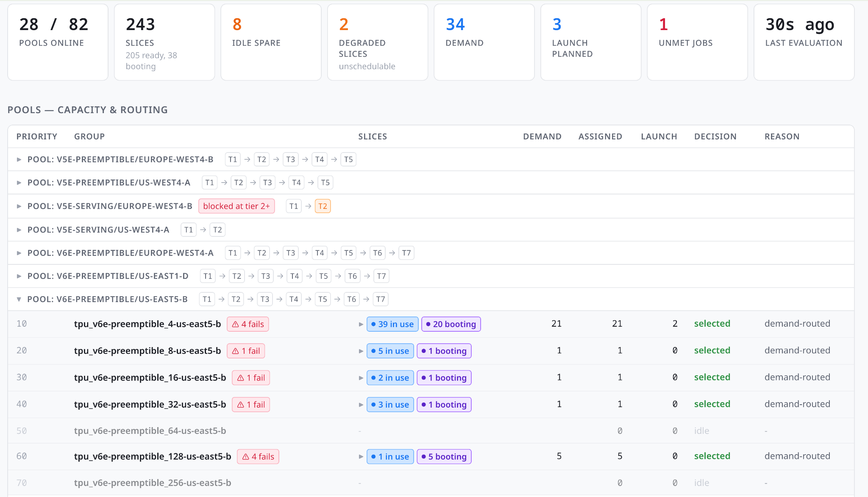Click the SLICES column header
The image size is (868, 497).
373,136
